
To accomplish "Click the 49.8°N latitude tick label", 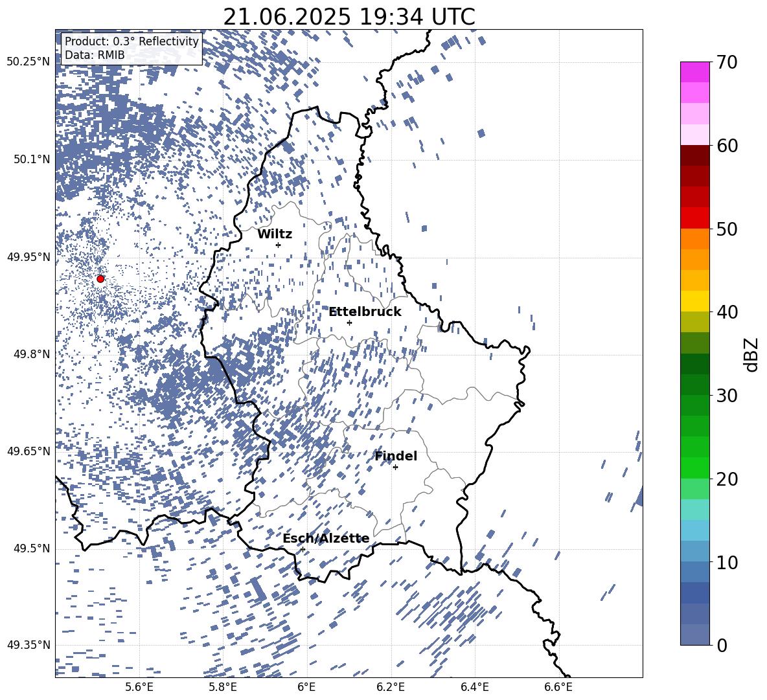I will (32, 354).
